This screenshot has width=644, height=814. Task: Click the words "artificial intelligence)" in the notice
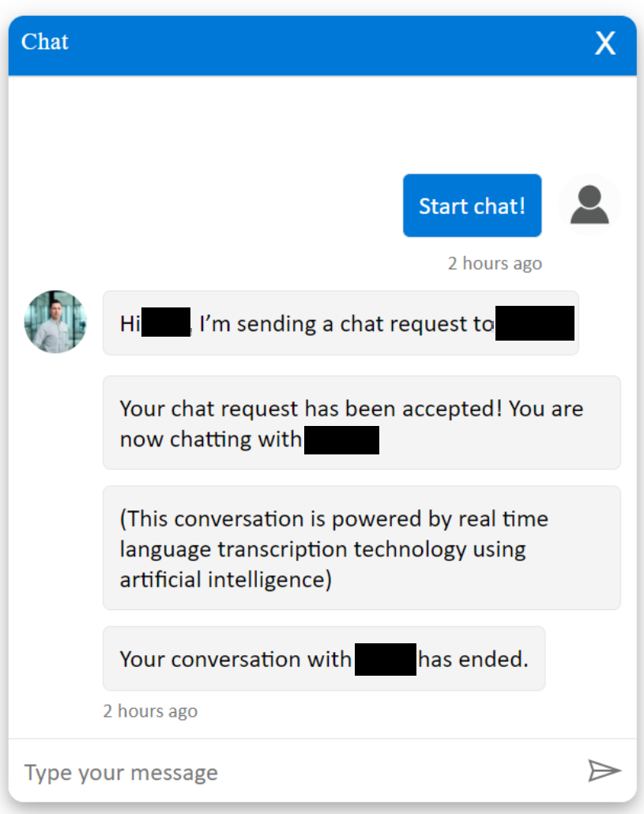(225, 579)
